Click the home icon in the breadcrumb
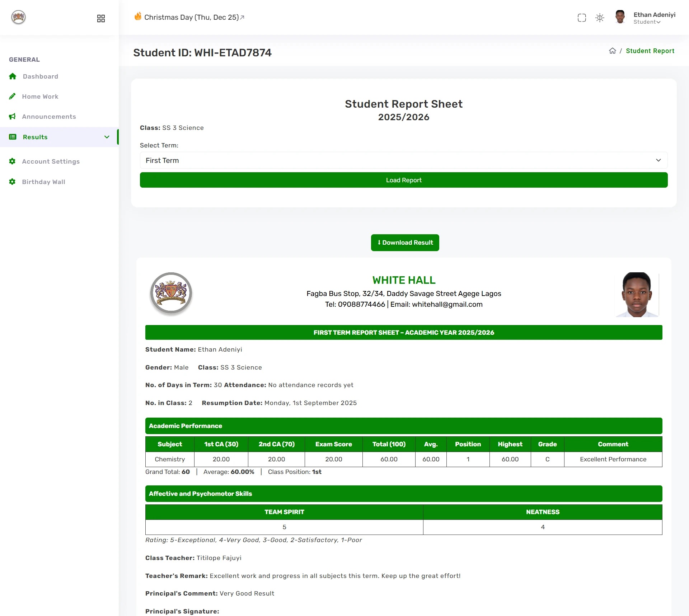 coord(612,51)
